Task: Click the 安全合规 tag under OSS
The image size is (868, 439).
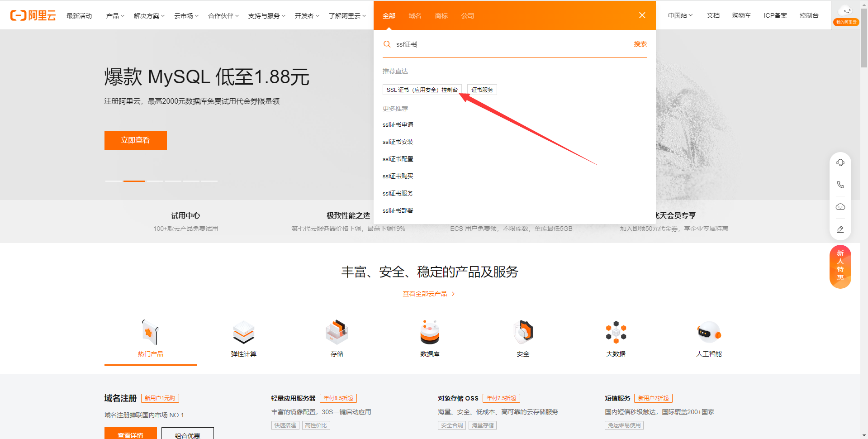Action: [452, 425]
